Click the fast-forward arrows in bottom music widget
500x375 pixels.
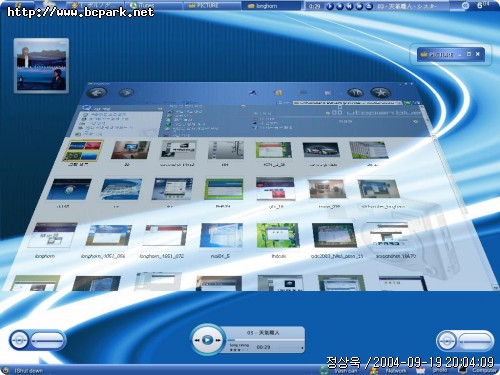(x=218, y=340)
